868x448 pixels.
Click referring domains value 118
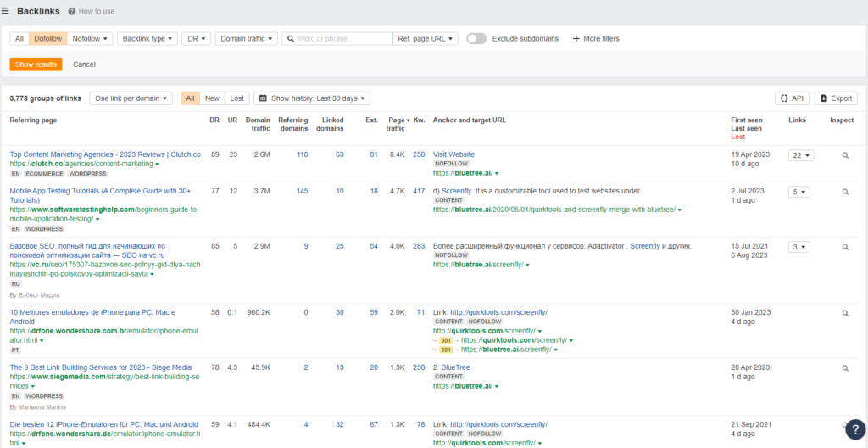pyautogui.click(x=303, y=154)
